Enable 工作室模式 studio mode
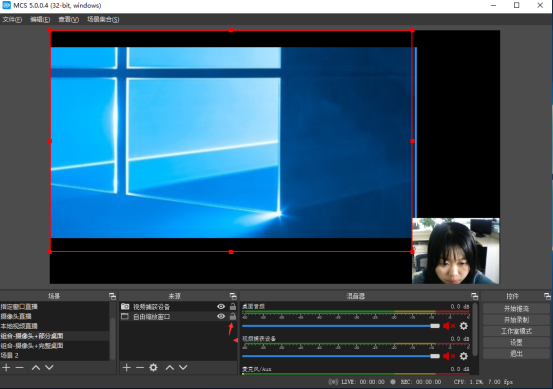The height and width of the screenshot is (389, 553). click(x=516, y=331)
